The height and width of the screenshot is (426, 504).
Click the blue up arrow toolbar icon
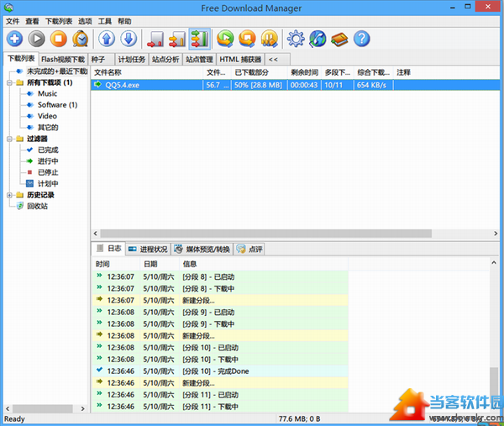[x=108, y=39]
